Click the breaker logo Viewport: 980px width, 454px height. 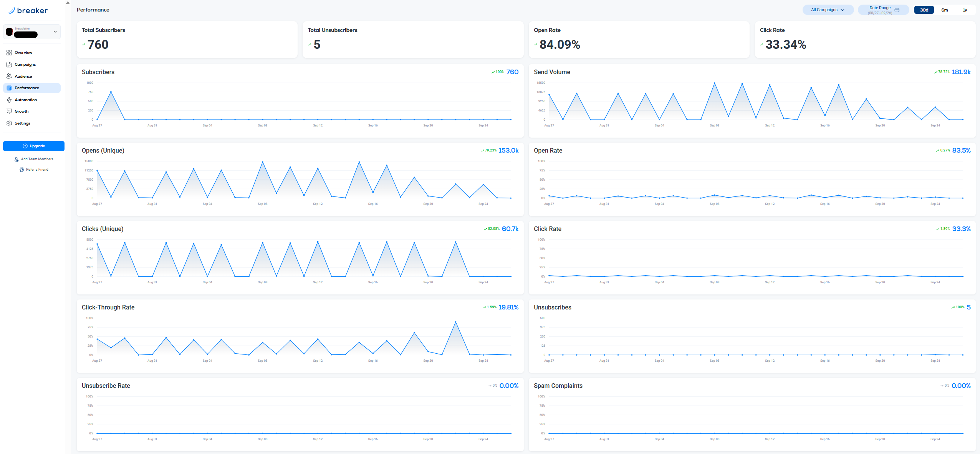coord(28,10)
